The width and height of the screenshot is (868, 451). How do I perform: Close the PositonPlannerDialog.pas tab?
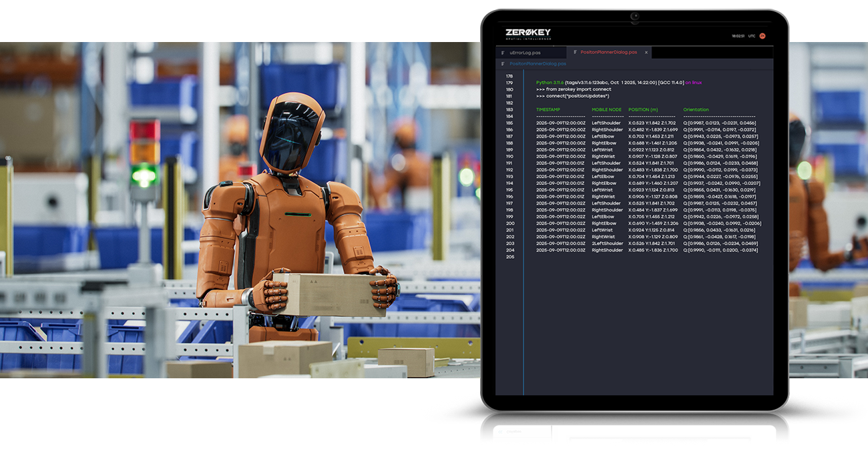(x=646, y=52)
